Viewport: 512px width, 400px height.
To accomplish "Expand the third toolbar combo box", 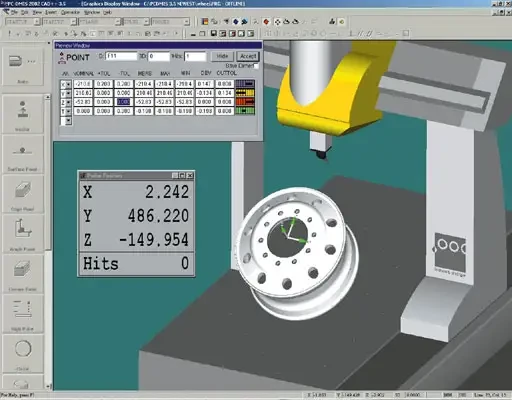I will tap(117, 22).
